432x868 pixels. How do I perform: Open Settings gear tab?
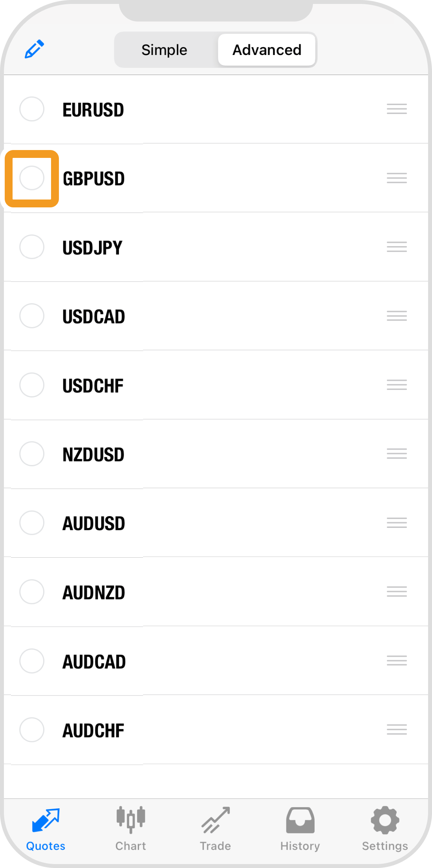(385, 828)
